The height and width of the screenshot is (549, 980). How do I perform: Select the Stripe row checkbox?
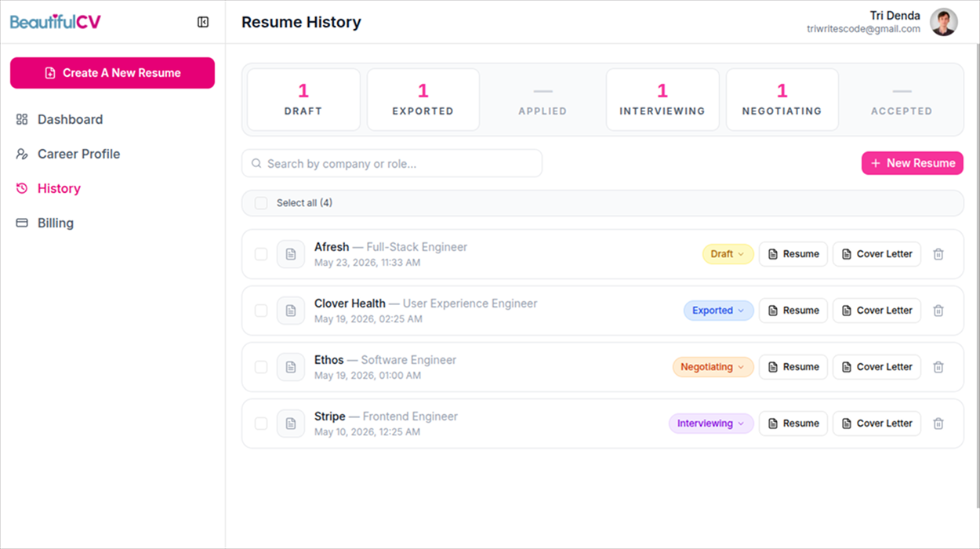(x=261, y=424)
